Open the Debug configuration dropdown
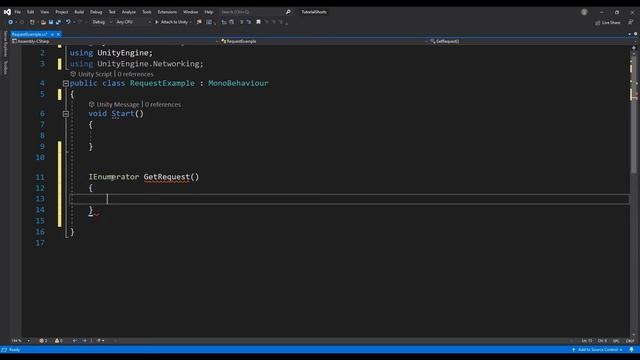Screen dimensions: 640x360 pos(102,22)
